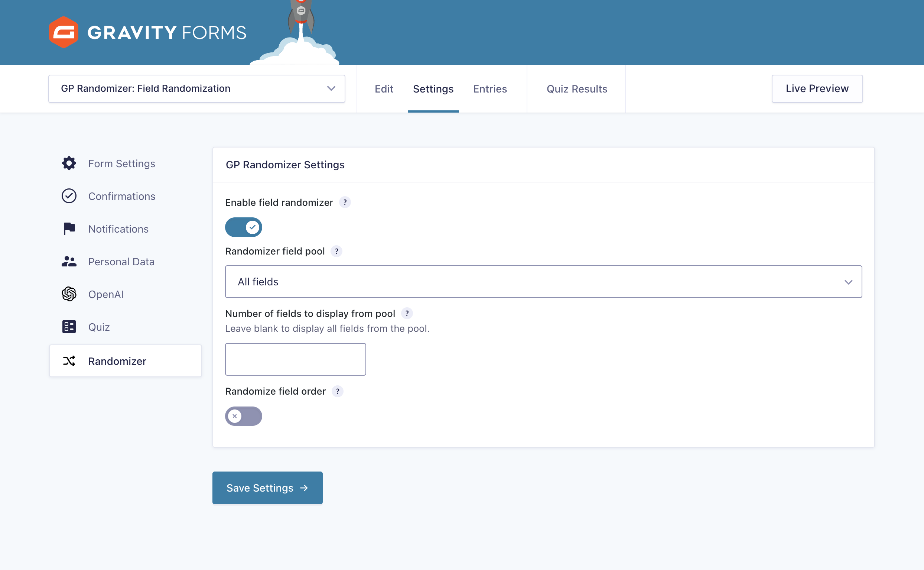
Task: Expand the form switcher chevron arrow
Action: click(331, 88)
